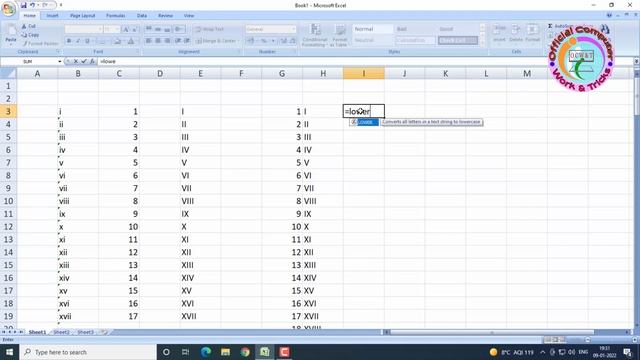Apply font color
This screenshot has height=360, width=640.
[131, 41]
